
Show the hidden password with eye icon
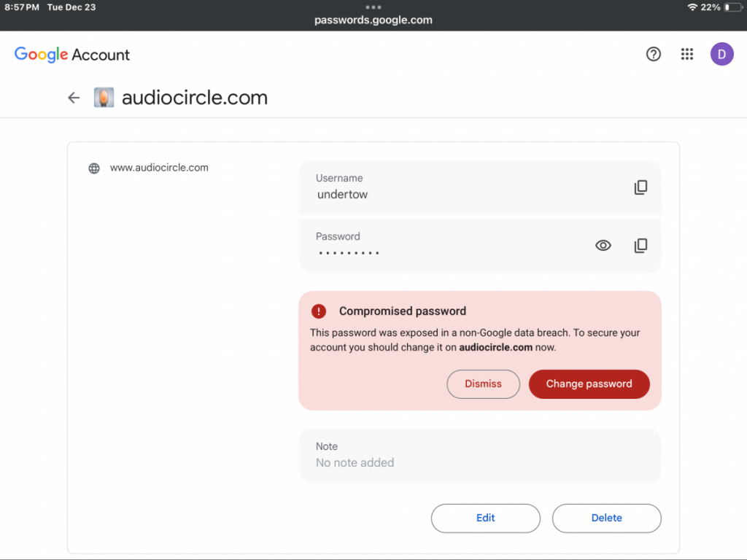pos(603,246)
